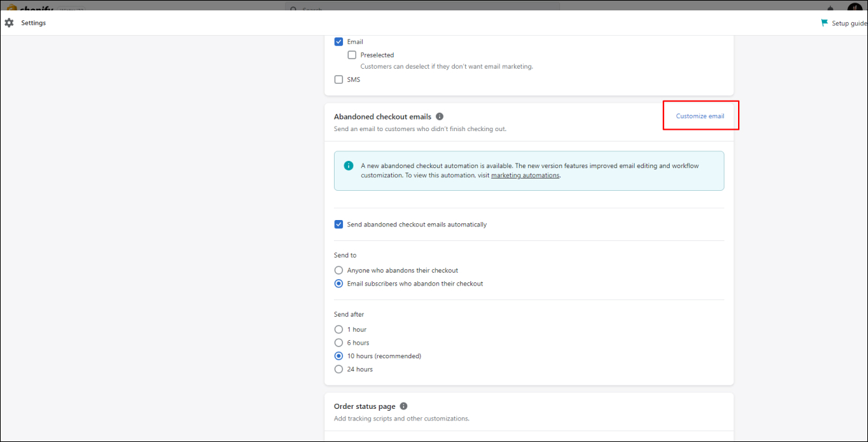Click info icon beside Order status page
The height and width of the screenshot is (442, 868).
click(403, 406)
